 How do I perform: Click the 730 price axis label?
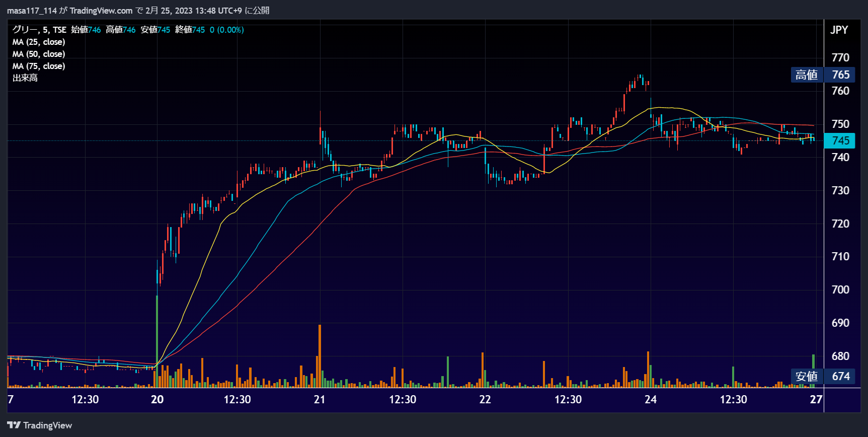pos(840,190)
